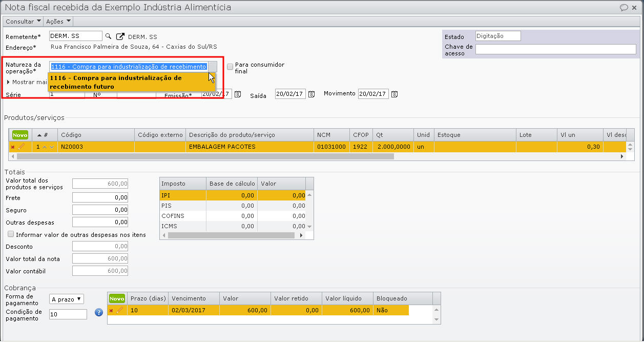
Task: Click the Movimento date field
Action: coord(373,94)
